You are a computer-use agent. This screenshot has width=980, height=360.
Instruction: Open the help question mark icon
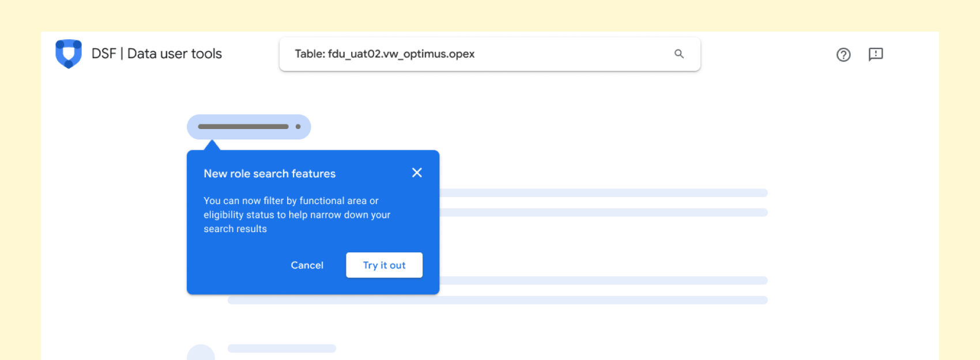click(x=843, y=55)
